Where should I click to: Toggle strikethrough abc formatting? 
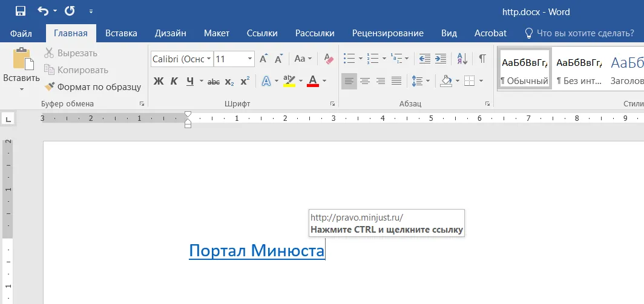(214, 81)
